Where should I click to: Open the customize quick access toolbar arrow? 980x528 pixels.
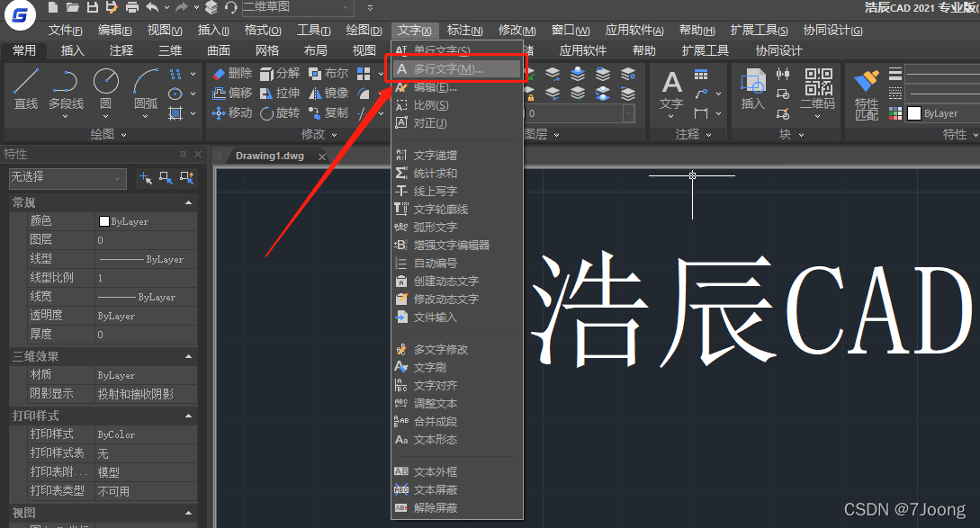[x=370, y=7]
